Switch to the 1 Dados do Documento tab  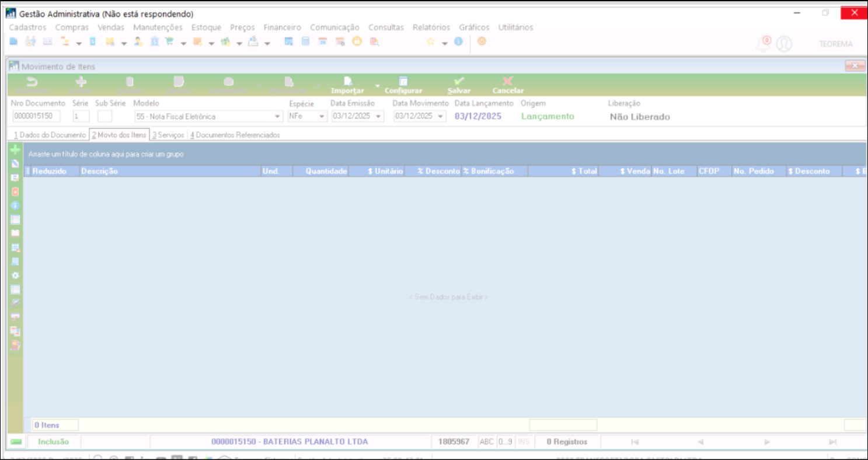[50, 135]
